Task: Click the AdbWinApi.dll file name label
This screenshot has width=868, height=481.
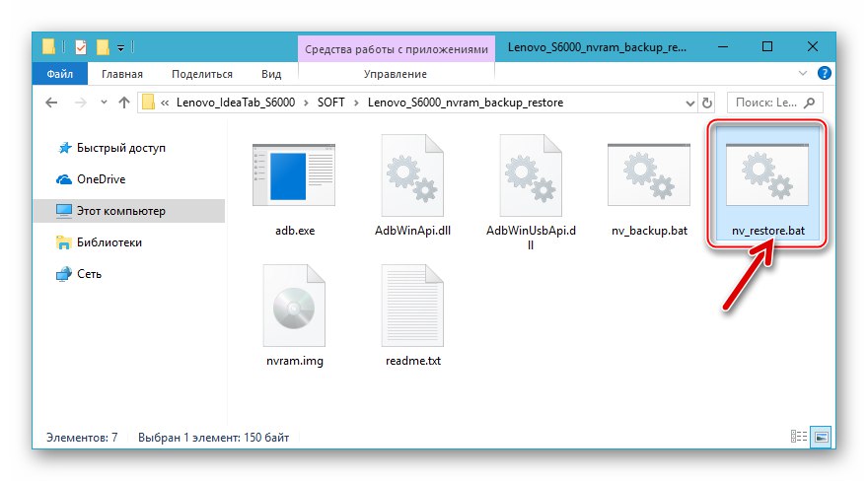Action: click(x=412, y=231)
